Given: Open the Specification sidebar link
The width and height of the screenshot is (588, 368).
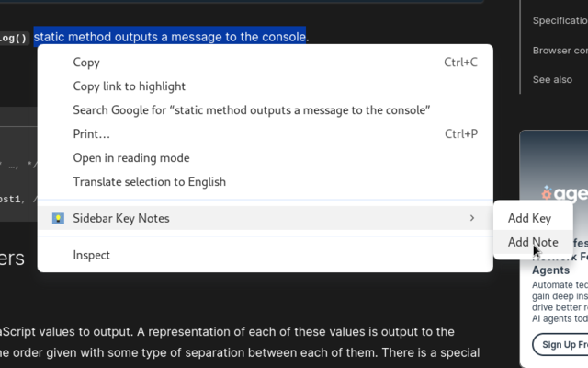Looking at the screenshot, I should point(560,21).
